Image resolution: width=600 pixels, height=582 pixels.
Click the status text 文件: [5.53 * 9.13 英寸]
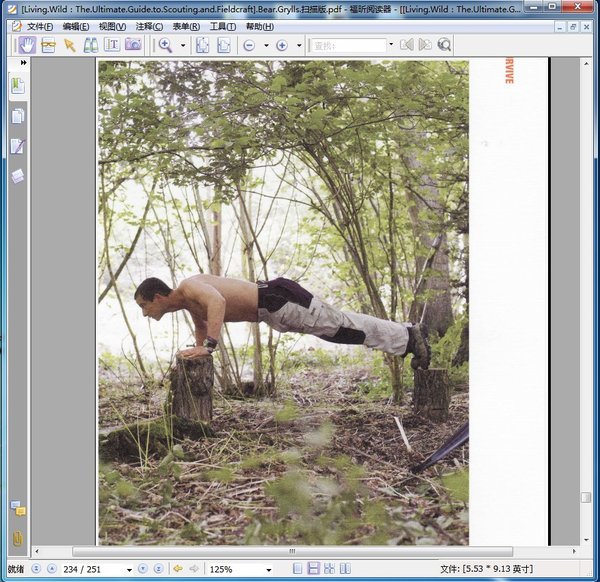click(486, 569)
